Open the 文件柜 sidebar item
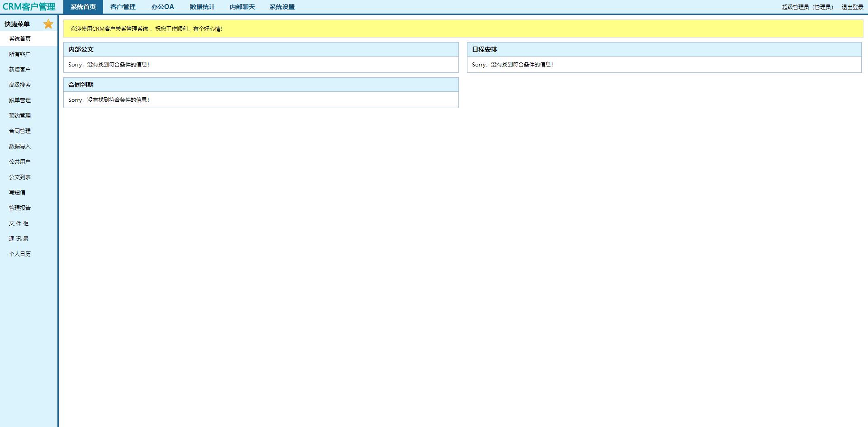Viewport: 868px width, 427px height. 19,223
